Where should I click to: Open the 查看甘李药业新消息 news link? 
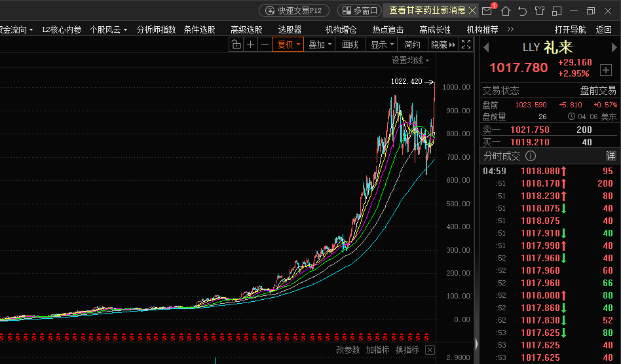click(x=427, y=10)
